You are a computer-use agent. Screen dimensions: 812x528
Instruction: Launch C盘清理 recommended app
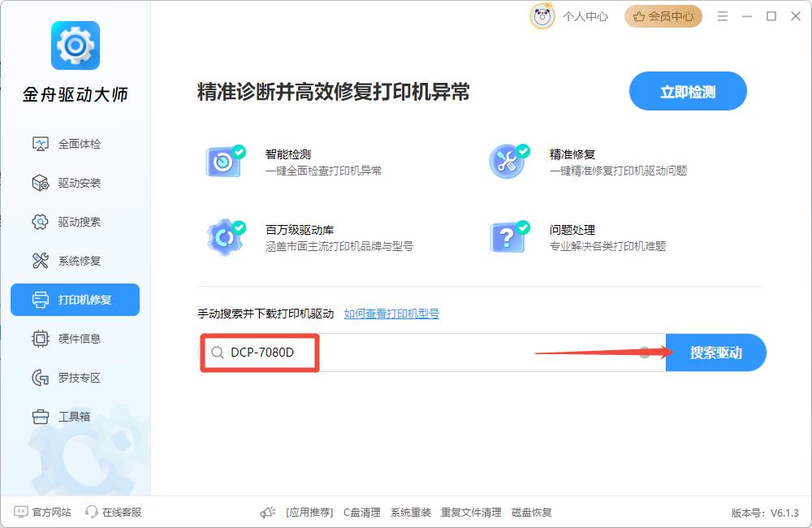(x=361, y=512)
